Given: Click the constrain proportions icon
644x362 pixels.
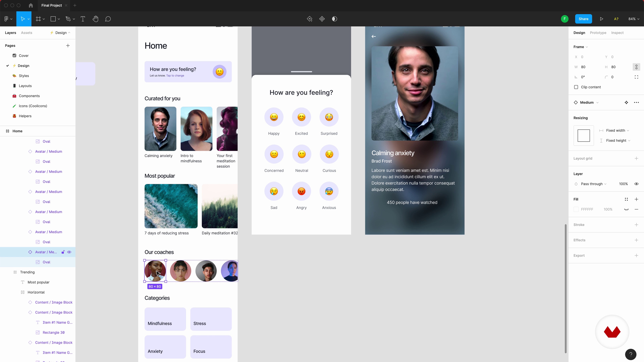Looking at the screenshot, I should click(636, 67).
